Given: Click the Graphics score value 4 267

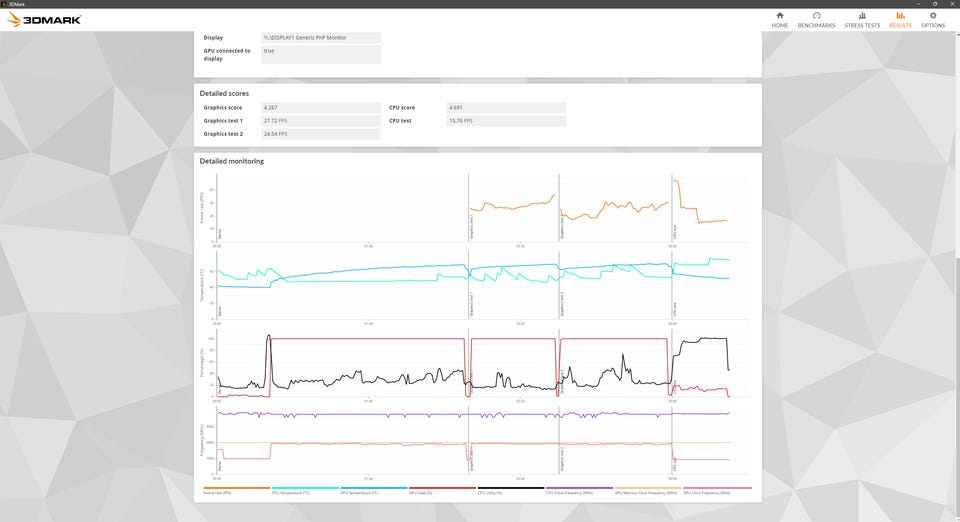Looking at the screenshot, I should (x=321, y=108).
